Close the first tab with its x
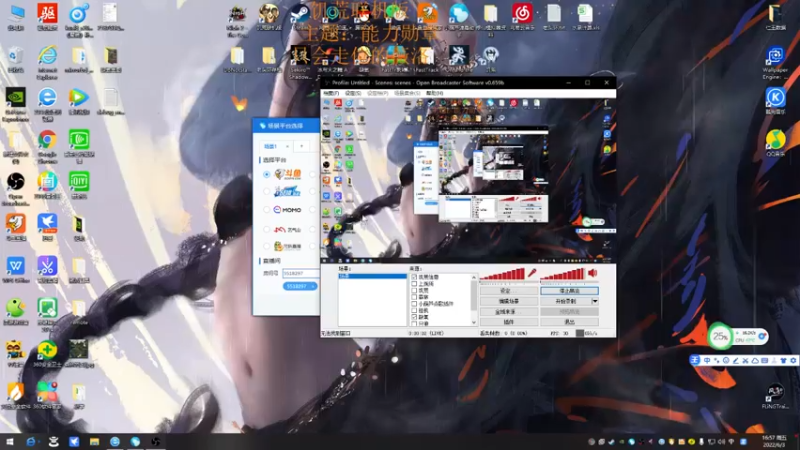Image resolution: width=800 pixels, height=450 pixels. point(287,146)
